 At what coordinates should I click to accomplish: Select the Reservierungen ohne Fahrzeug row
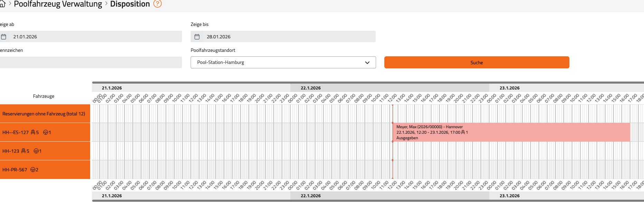pyautogui.click(x=44, y=114)
